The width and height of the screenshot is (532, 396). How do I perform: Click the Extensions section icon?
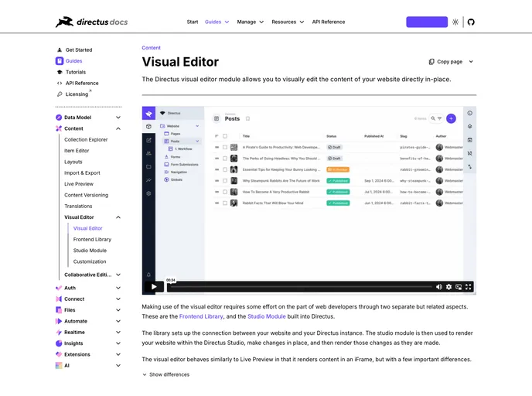[59, 354]
